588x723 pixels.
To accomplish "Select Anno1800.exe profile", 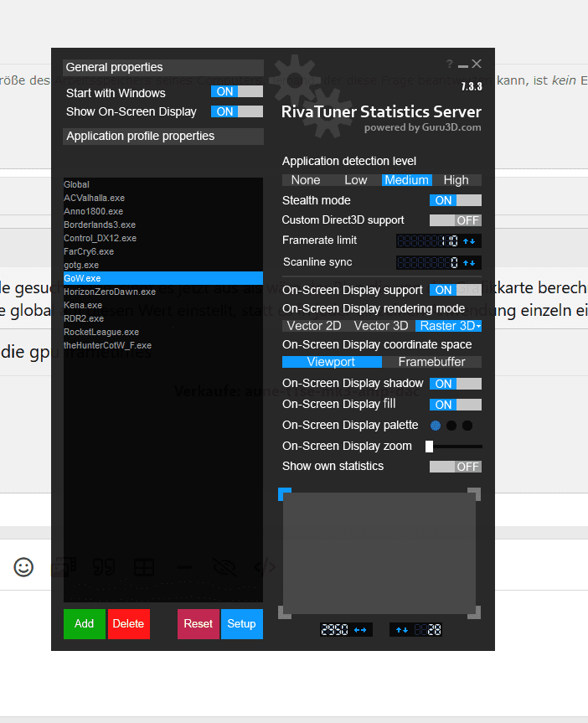I will (163, 211).
